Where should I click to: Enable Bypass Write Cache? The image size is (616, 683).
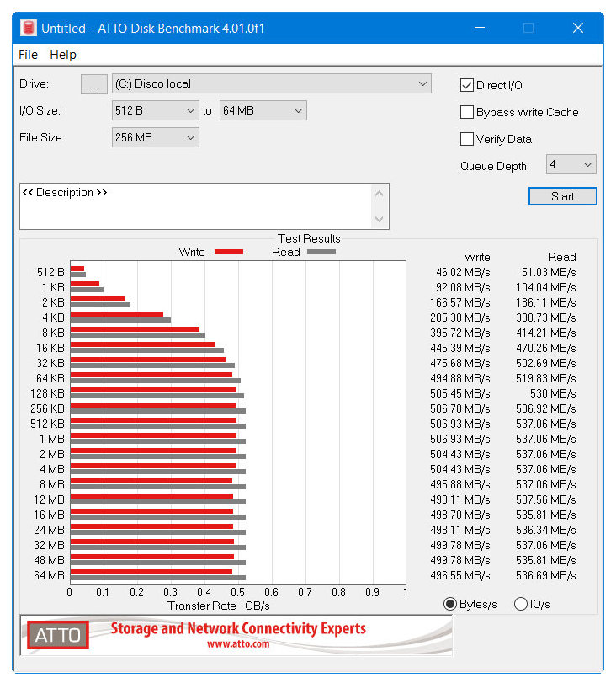pyautogui.click(x=467, y=112)
